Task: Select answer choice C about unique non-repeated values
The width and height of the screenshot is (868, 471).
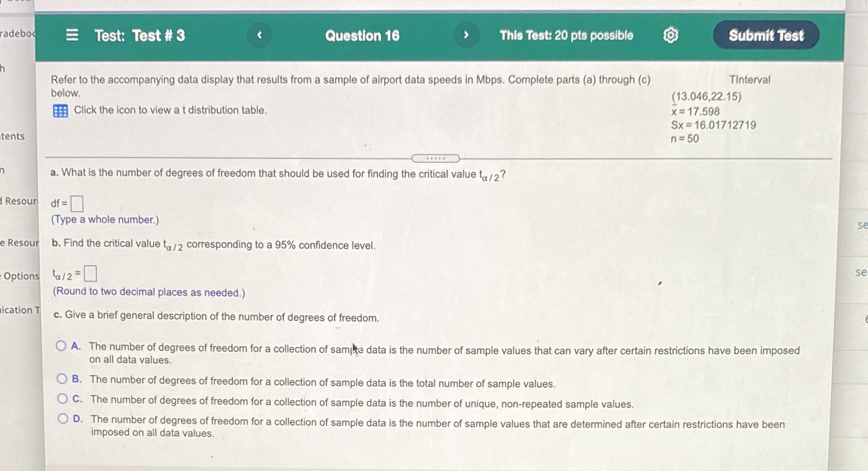Action: [x=61, y=398]
